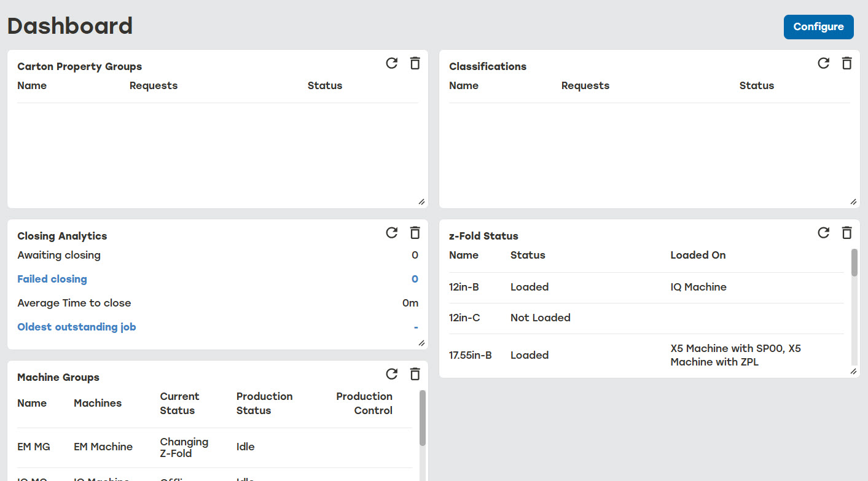Select the 12in-C z-Fold row name
This screenshot has width=868, height=481.
pyautogui.click(x=464, y=318)
